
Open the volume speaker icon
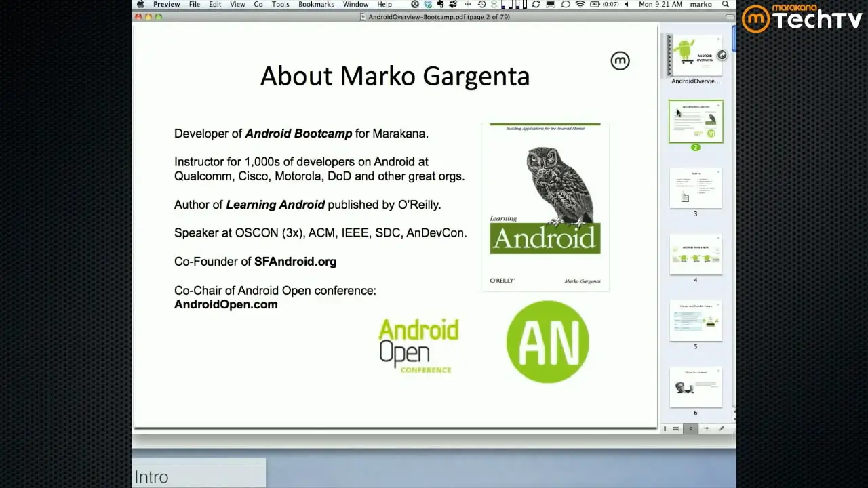(x=626, y=4)
